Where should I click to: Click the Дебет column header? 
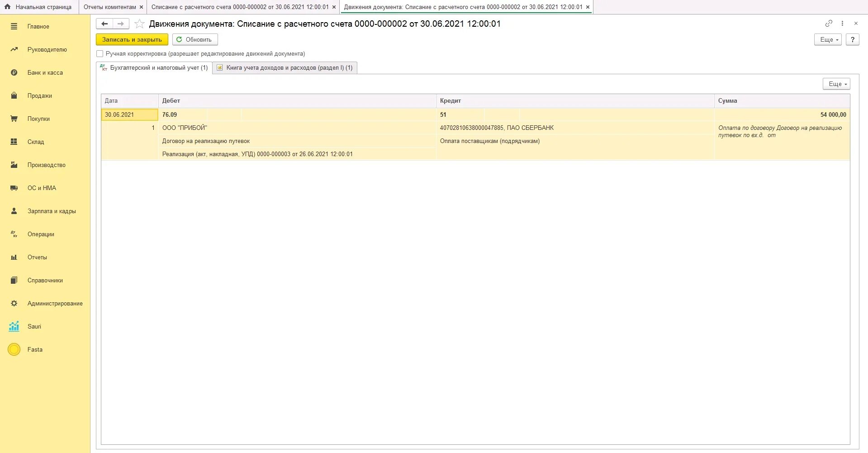pos(297,101)
